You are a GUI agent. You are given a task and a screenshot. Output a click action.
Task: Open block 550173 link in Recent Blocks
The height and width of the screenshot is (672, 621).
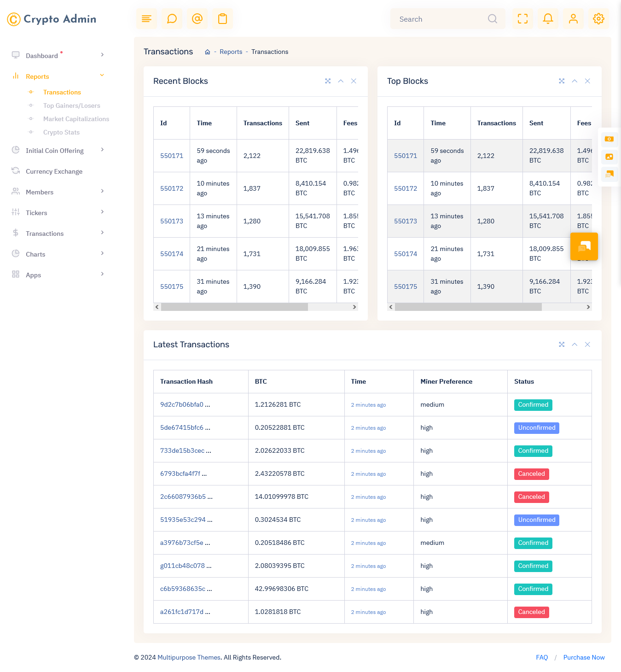[x=172, y=221]
